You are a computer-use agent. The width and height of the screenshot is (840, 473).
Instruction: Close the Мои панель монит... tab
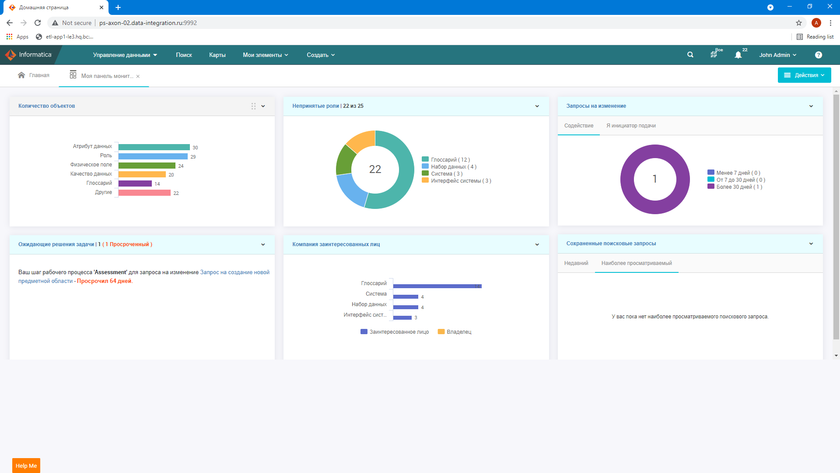point(138,76)
